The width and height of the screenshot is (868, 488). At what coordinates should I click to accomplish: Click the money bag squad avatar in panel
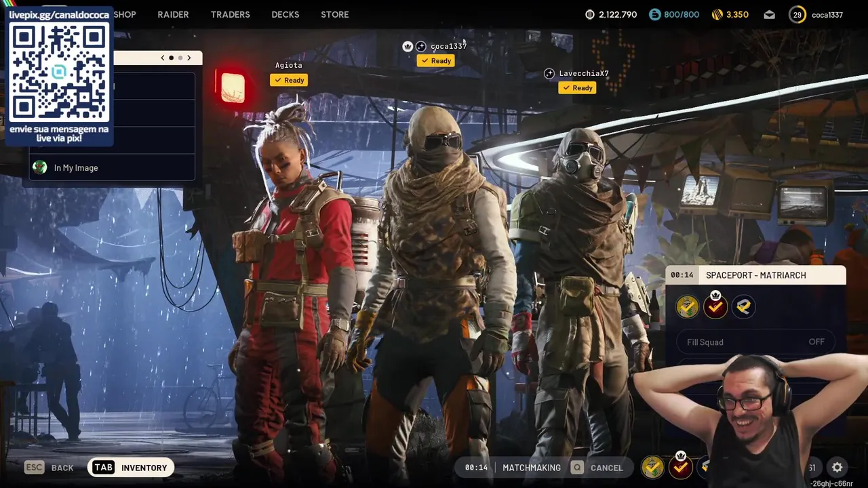pyautogui.click(x=687, y=307)
